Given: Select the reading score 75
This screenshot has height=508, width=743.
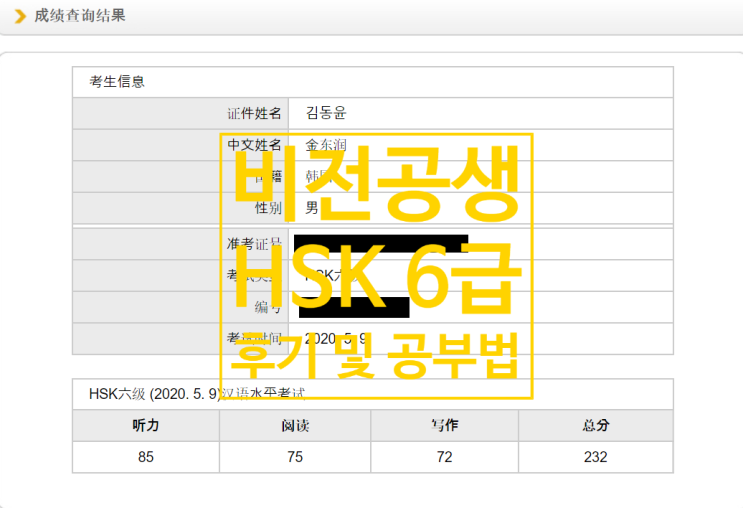Looking at the screenshot, I should pyautogui.click(x=295, y=457).
